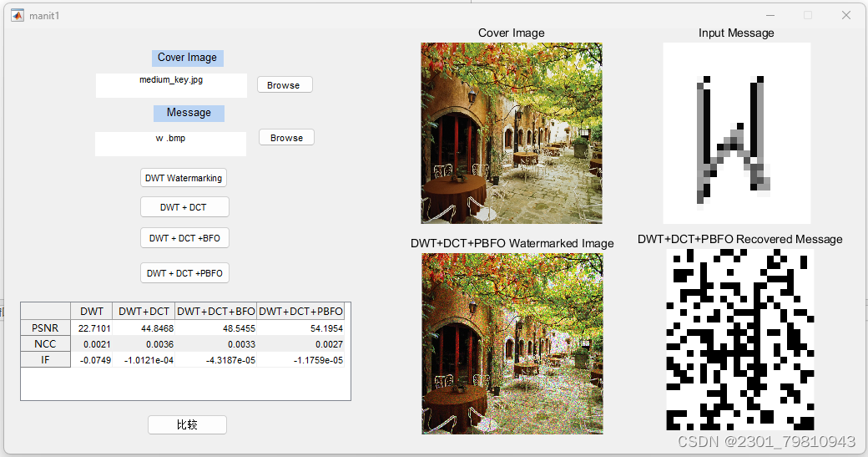
Task: Click IF cell value -0.0749
Action: tap(91, 360)
